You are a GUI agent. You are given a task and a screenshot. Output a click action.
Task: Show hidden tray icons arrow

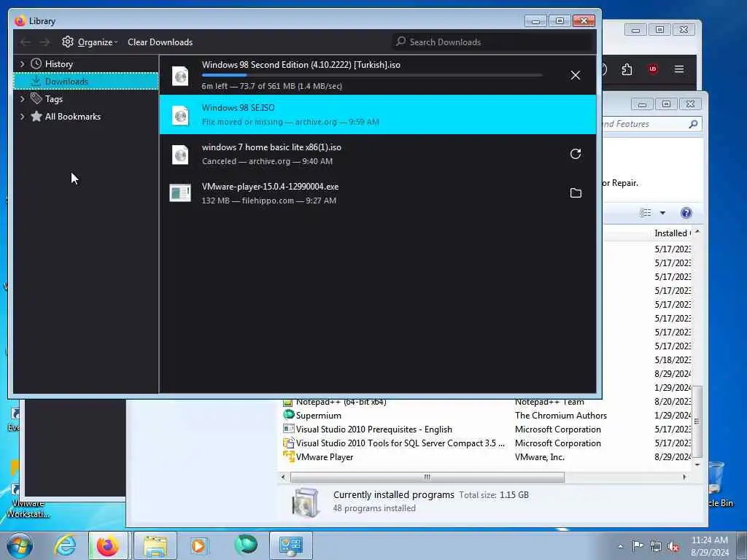pos(620,546)
